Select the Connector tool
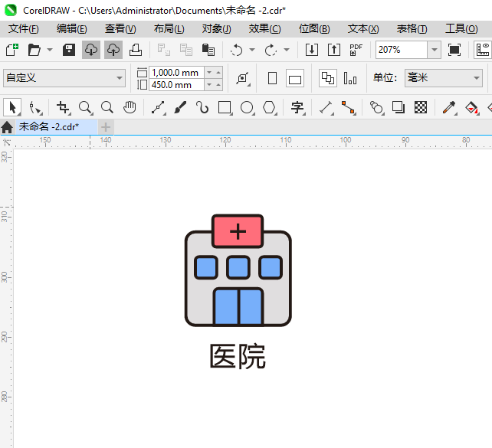Screen dimensions: 492x448 (x=349, y=107)
